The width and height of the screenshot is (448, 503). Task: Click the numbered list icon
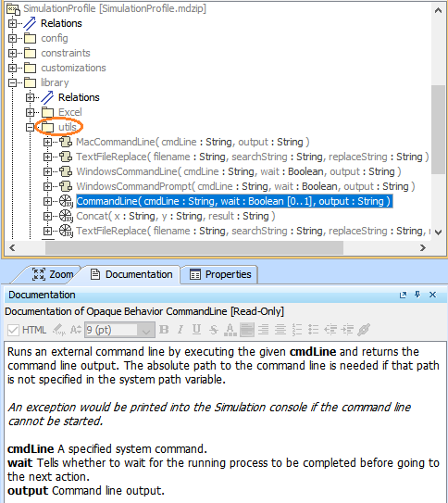coord(297,330)
